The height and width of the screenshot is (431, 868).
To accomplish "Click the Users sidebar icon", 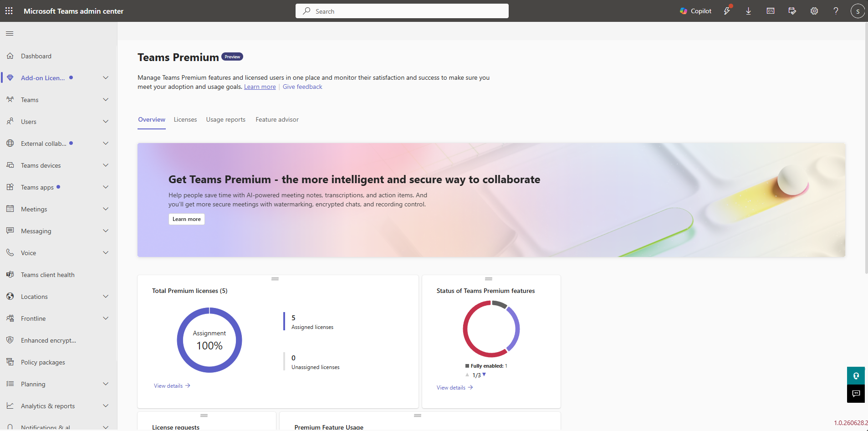I will click(10, 122).
